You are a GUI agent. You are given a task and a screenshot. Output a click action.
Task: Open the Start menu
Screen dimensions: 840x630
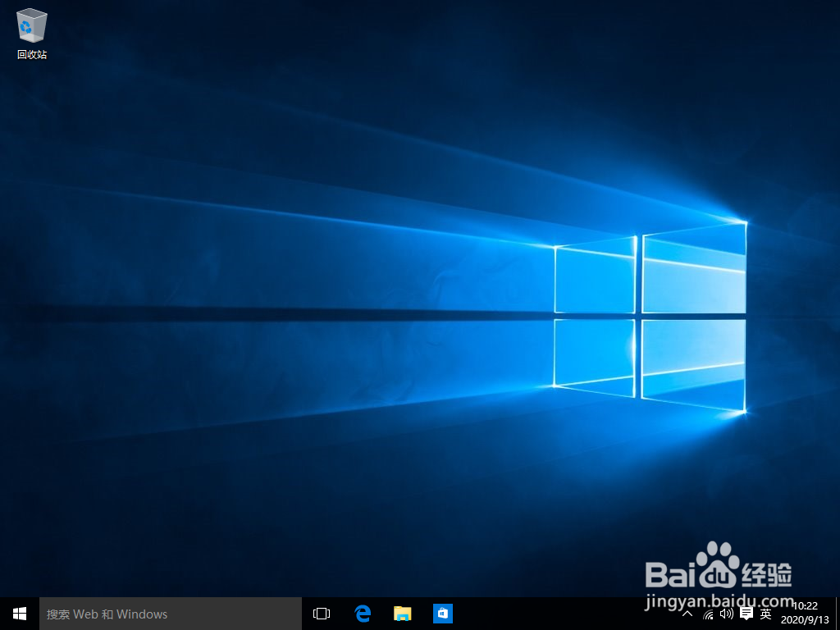pos(18,613)
